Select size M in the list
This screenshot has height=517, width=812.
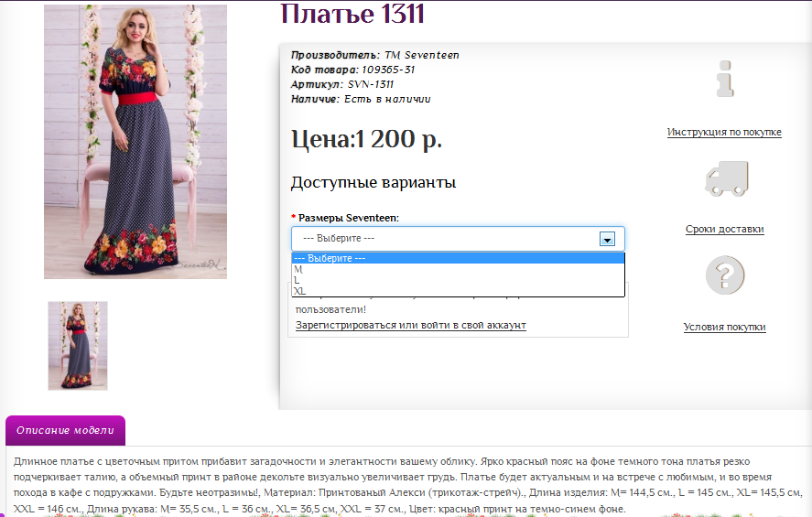pos(458,269)
